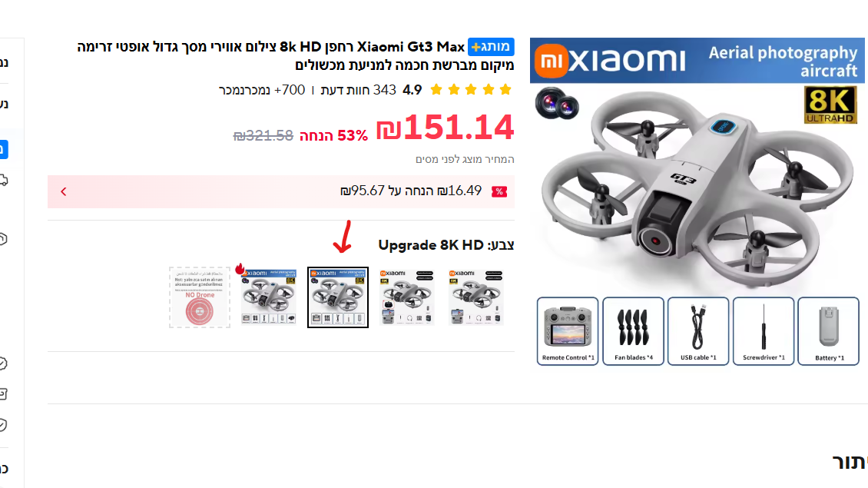Expand the discount banner with red chevron
Image resolution: width=868 pixels, height=488 pixels.
coord(64,191)
